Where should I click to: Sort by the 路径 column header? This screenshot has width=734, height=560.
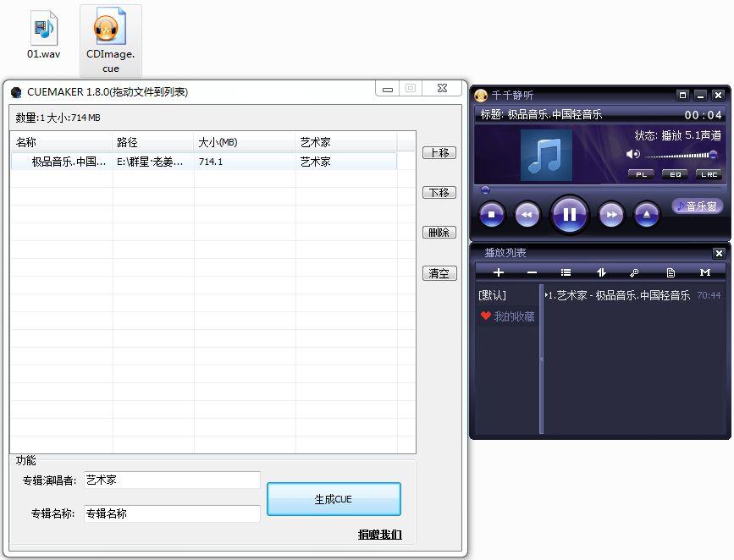click(x=153, y=142)
